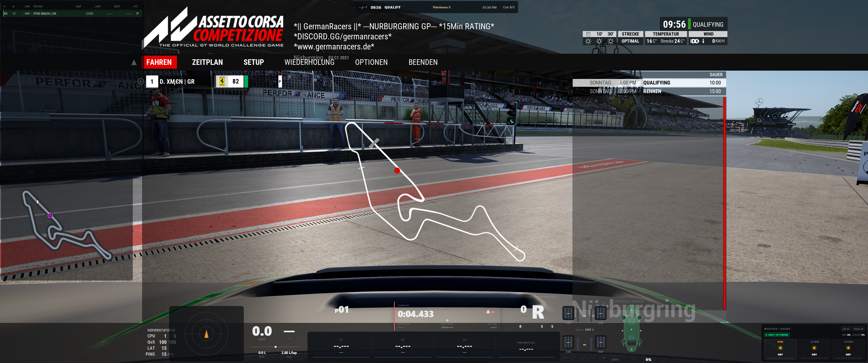This screenshot has height=363, width=868.
Task: Click the 2.80 L/lap fuel average
Action: click(289, 353)
